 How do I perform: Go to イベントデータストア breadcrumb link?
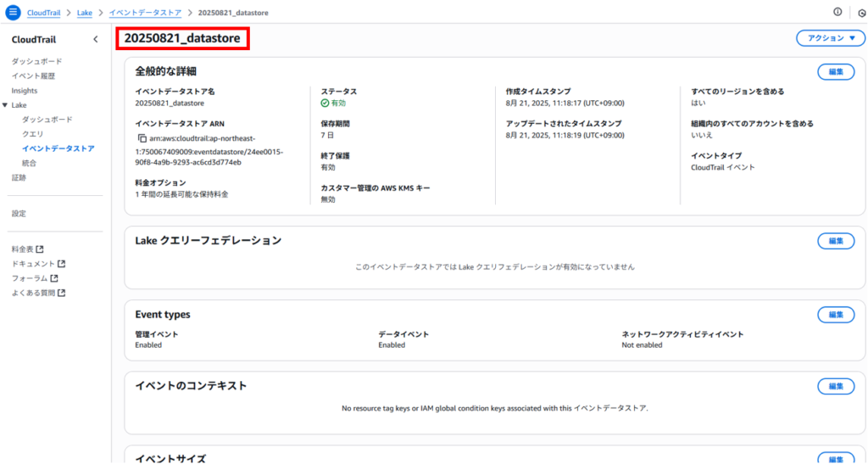tap(145, 13)
